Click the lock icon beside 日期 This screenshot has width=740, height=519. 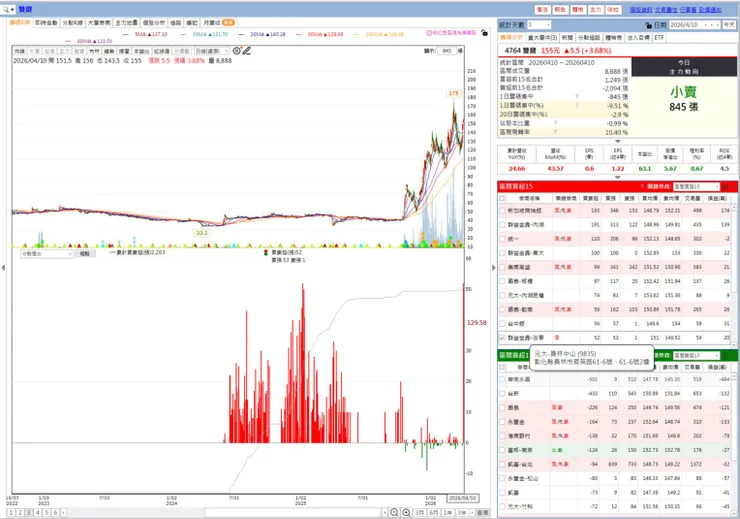648,25
